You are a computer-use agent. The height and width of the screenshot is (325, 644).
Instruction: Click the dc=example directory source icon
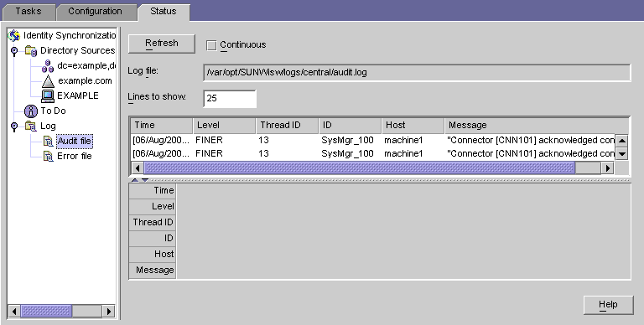click(48, 66)
